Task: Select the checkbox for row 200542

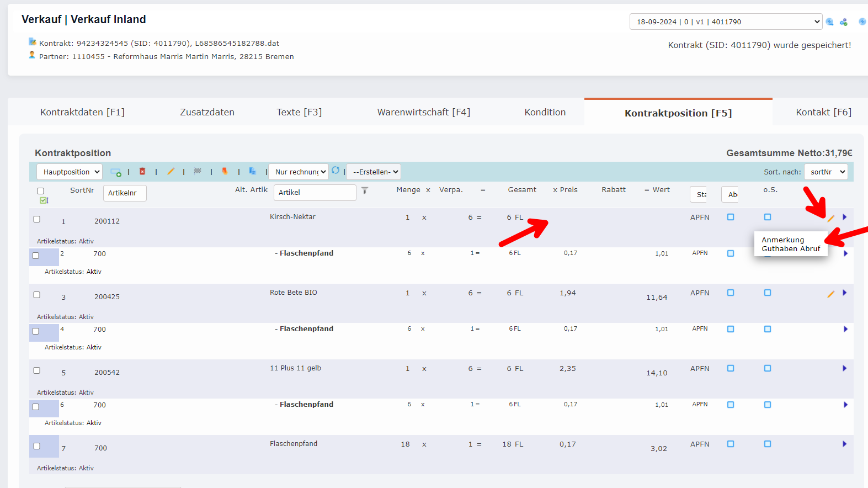Action: click(x=37, y=370)
